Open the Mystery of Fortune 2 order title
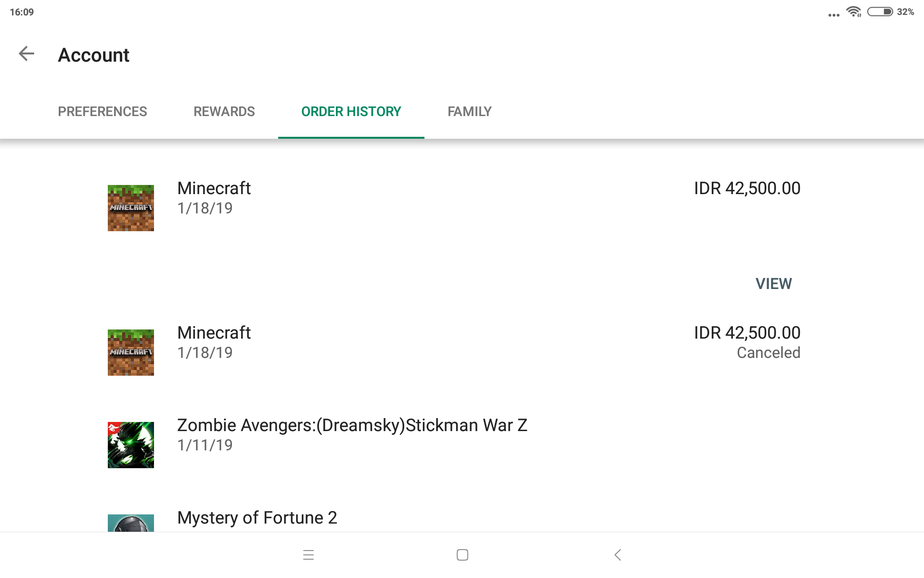This screenshot has height=578, width=924. click(257, 518)
